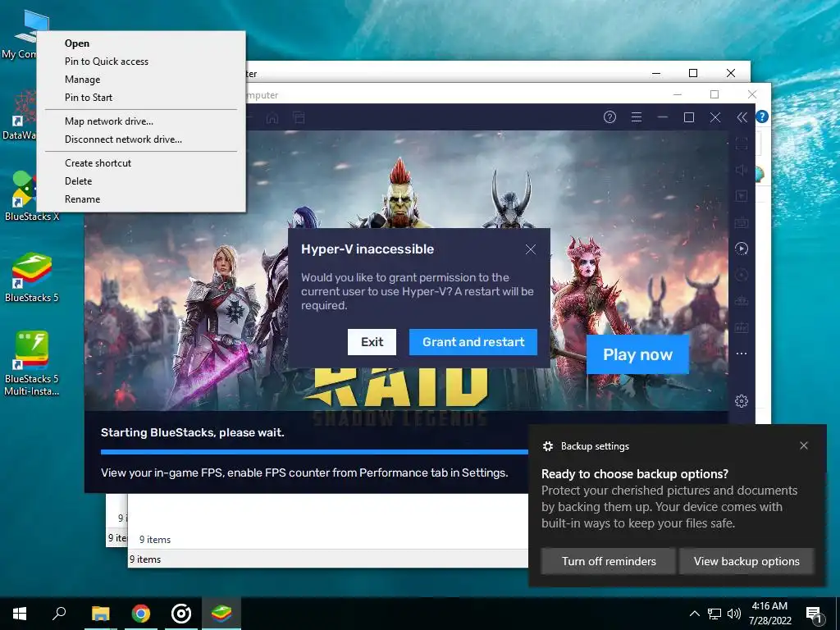Switch to BlueStacks taskbar icon
Viewport: 840px width, 630px height.
click(x=221, y=614)
